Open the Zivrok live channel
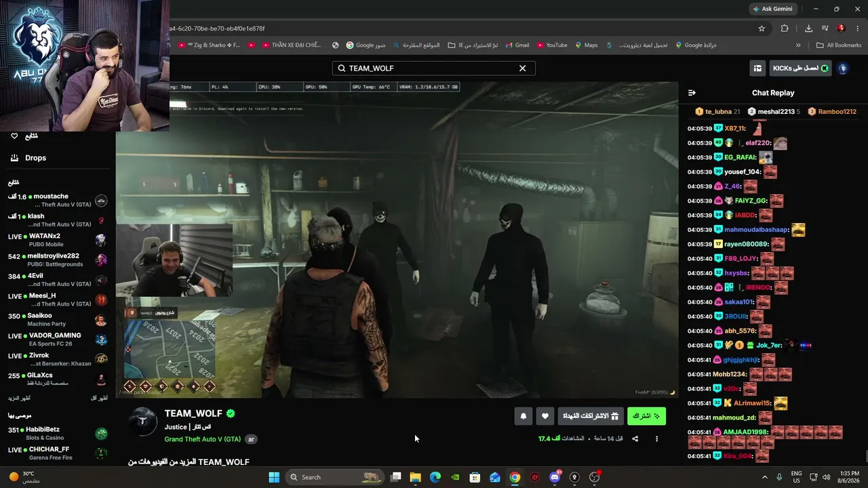The image size is (868, 488). (x=58, y=359)
